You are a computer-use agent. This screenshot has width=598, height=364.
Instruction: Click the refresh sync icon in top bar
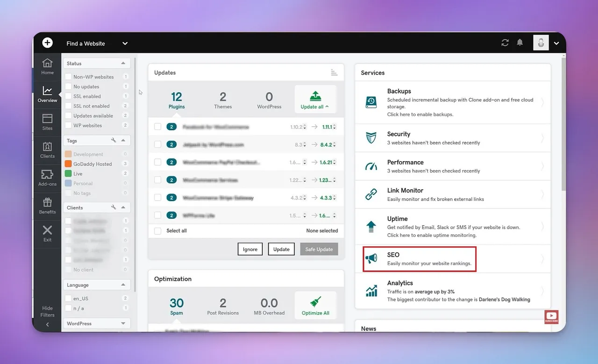(505, 43)
